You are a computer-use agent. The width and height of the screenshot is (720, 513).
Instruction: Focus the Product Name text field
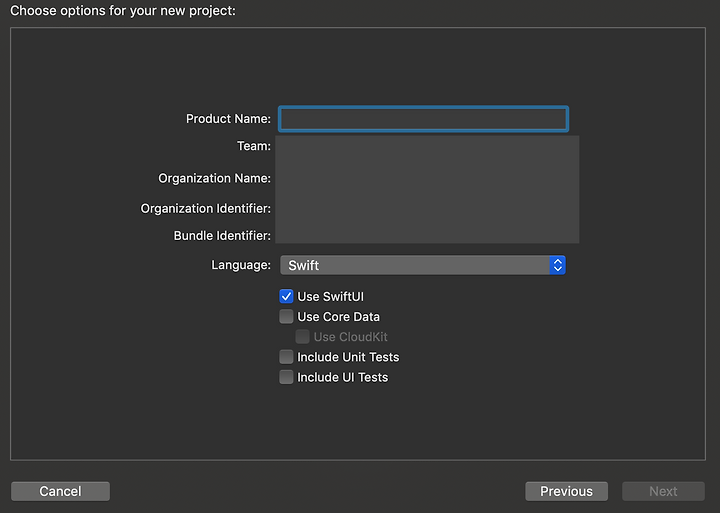click(x=423, y=119)
